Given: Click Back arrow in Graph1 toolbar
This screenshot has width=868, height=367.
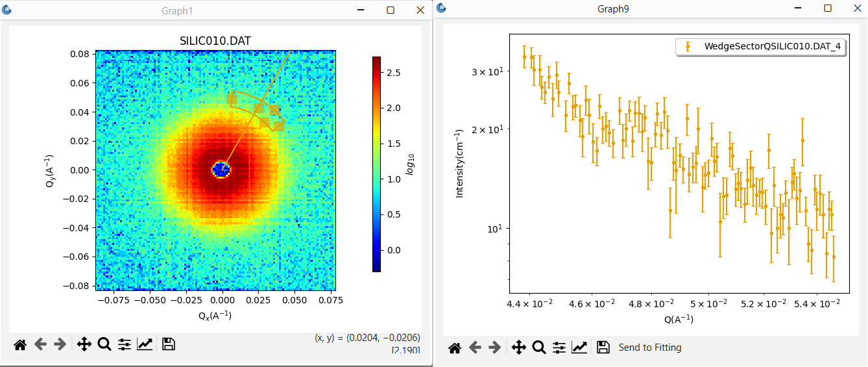Looking at the screenshot, I should point(40,344).
